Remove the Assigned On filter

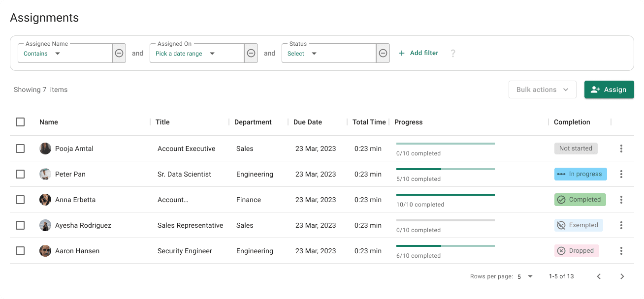(x=251, y=53)
